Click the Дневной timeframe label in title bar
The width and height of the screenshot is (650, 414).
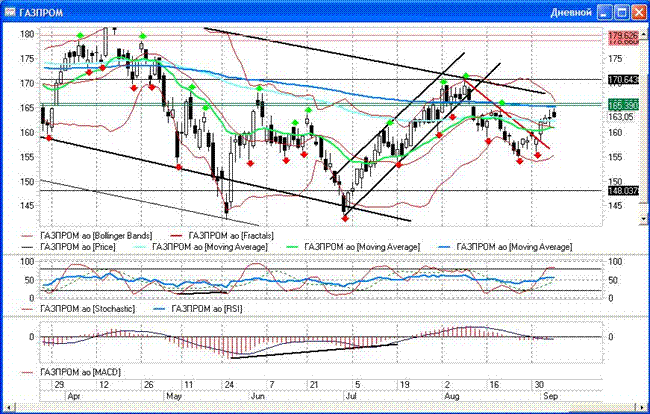(x=571, y=12)
